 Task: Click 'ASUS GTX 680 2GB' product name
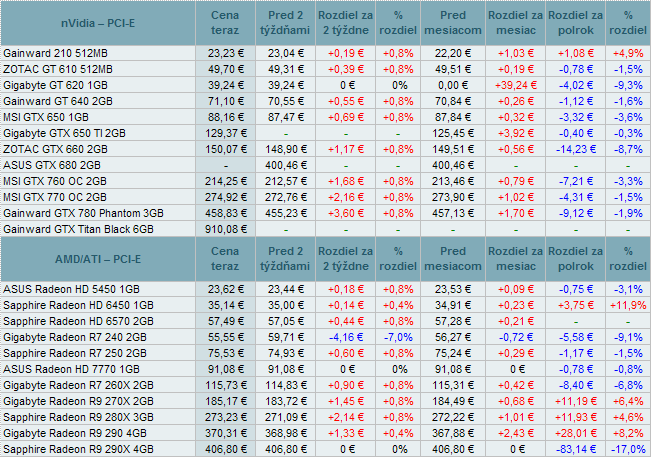52,165
